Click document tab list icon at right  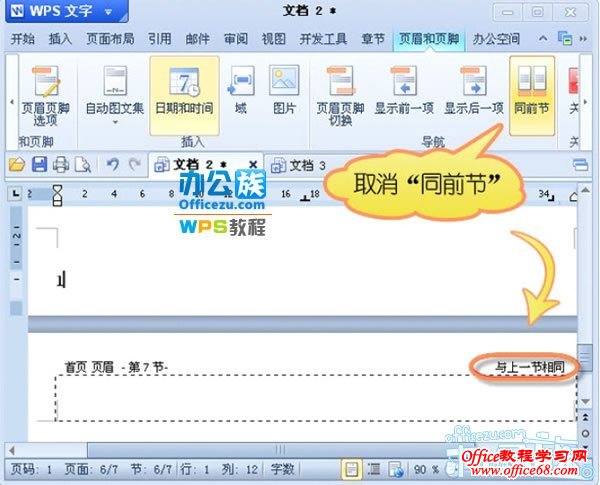[580, 165]
